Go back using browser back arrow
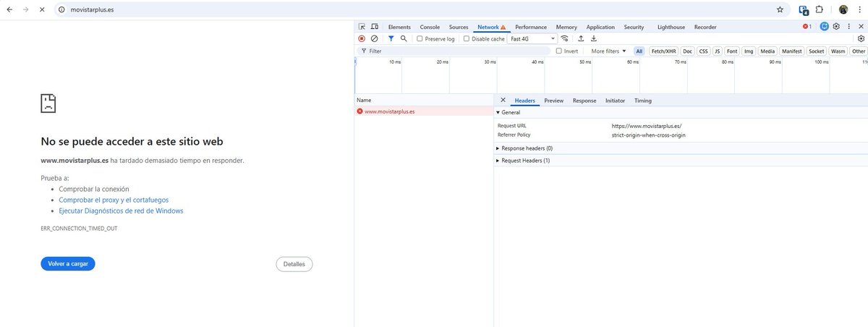The width and height of the screenshot is (868, 327). [x=9, y=10]
